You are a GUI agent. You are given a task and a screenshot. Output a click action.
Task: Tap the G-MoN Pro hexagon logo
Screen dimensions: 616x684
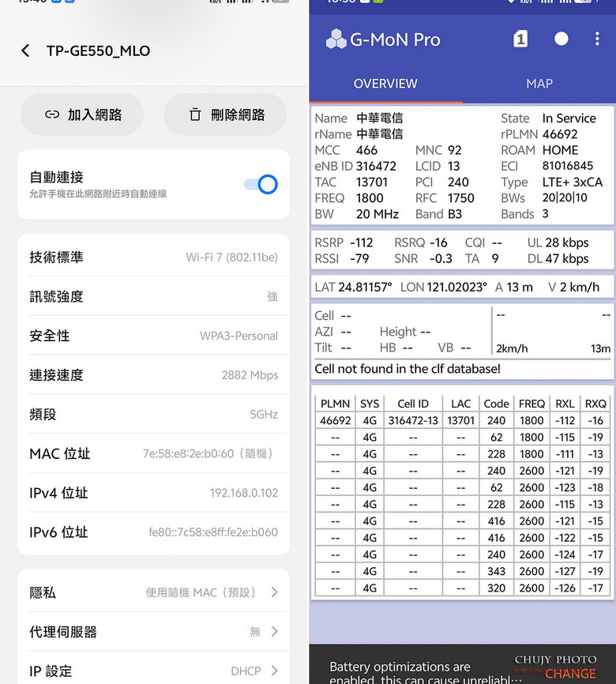click(336, 39)
